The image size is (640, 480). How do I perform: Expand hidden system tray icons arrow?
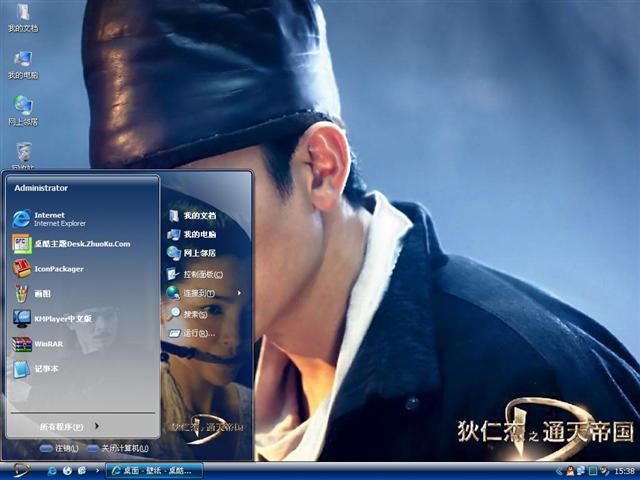pyautogui.click(x=559, y=470)
